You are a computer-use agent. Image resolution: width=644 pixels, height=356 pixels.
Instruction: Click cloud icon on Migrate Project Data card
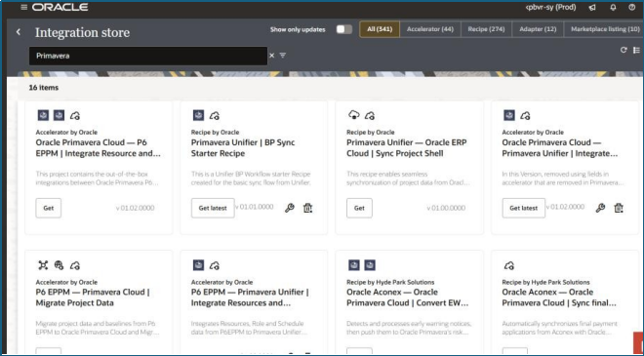[75, 265]
